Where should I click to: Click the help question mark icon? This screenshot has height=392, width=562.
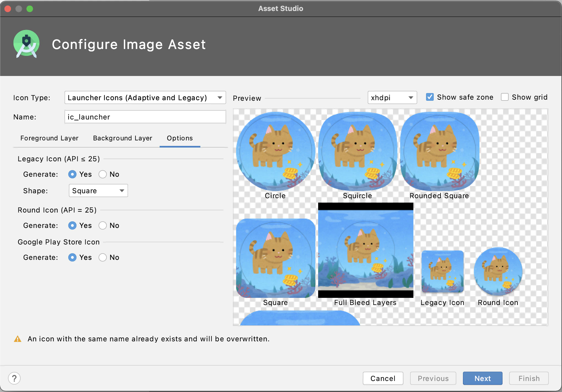coord(14,378)
